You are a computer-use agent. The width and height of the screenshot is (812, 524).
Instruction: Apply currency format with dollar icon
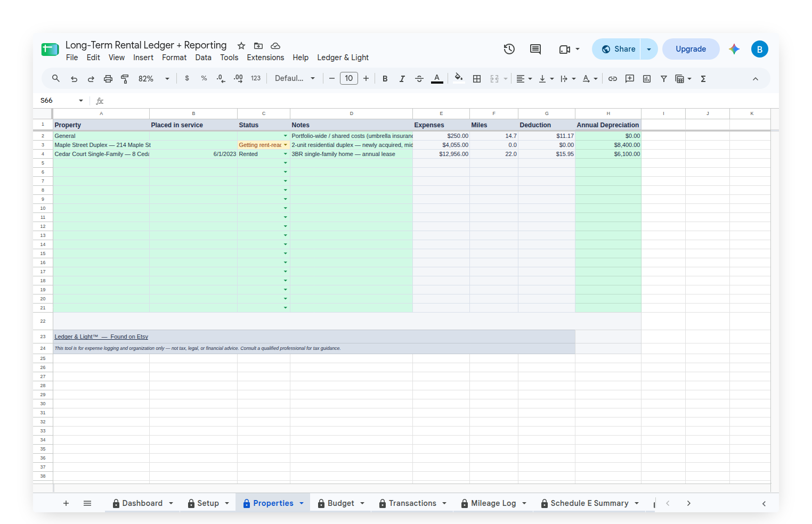click(x=187, y=78)
